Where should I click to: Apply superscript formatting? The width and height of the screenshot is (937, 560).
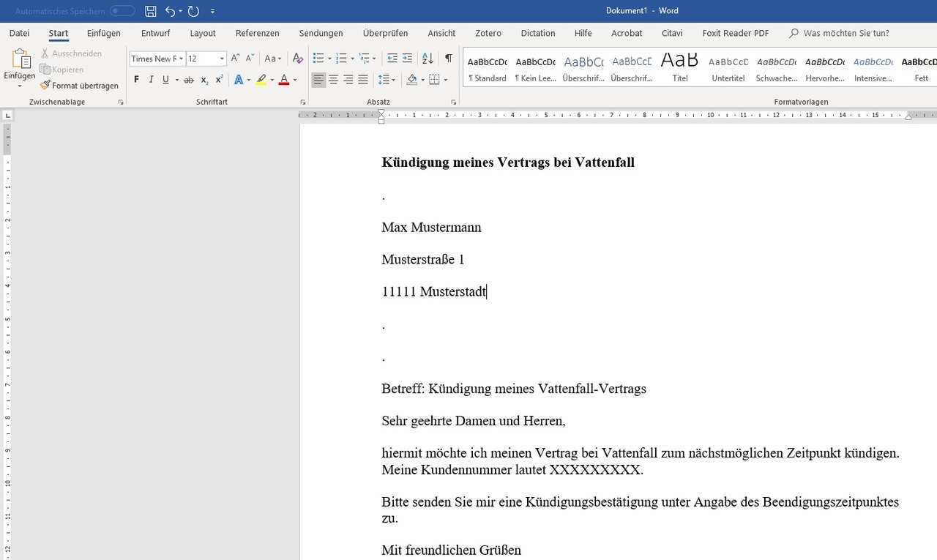click(219, 80)
